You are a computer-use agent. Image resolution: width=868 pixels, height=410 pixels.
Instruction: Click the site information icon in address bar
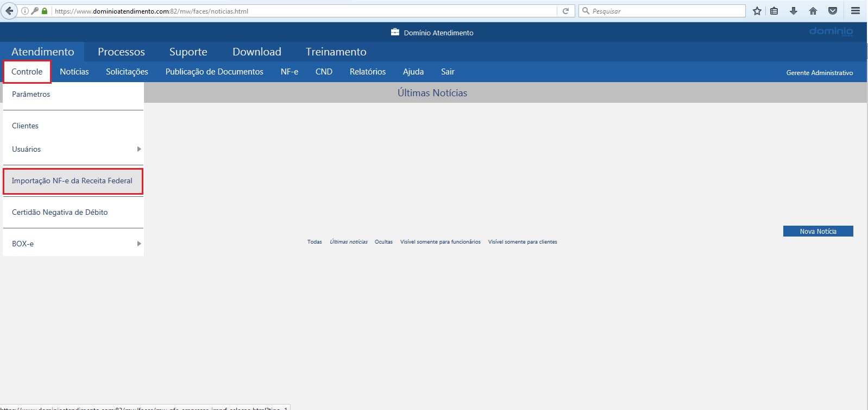(25, 11)
